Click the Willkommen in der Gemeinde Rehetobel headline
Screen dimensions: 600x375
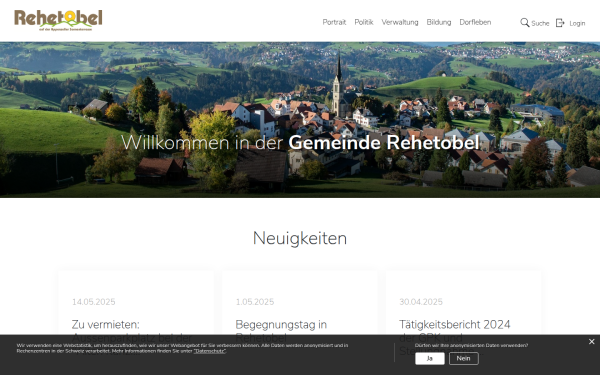point(300,143)
